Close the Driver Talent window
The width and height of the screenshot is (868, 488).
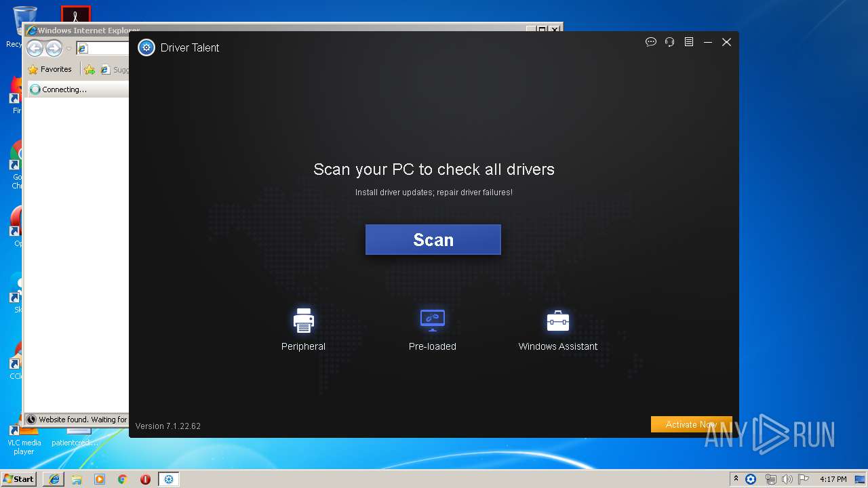click(726, 42)
